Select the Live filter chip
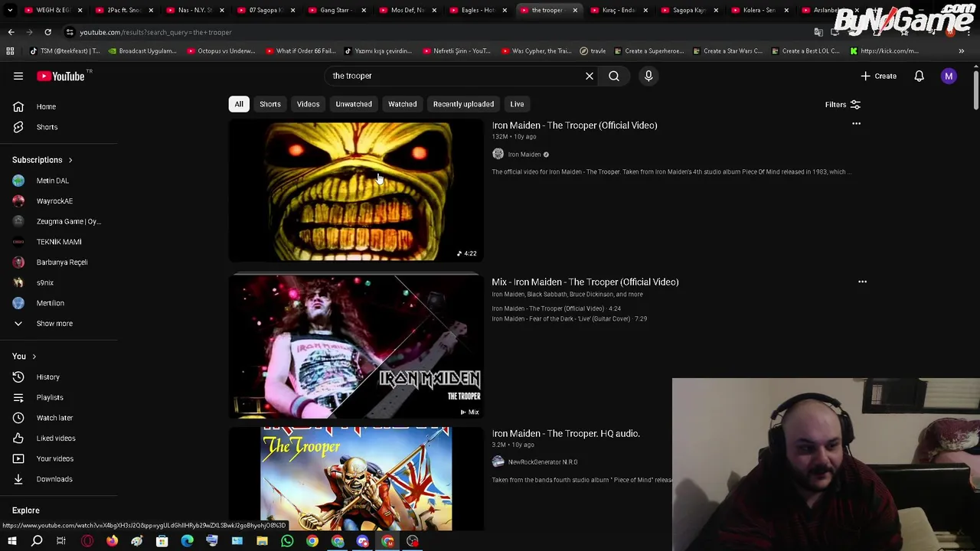980x551 pixels. pos(517,104)
